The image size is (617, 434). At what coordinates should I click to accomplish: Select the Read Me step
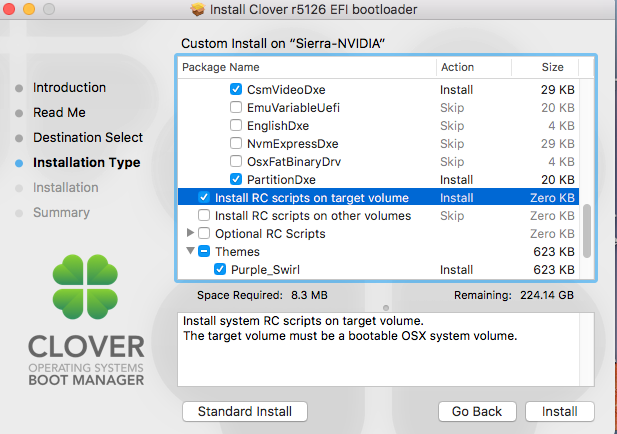pyautogui.click(x=59, y=113)
